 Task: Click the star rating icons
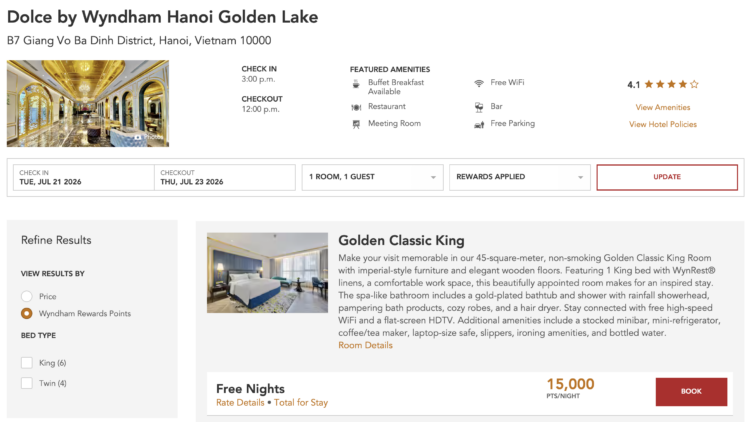tap(671, 85)
